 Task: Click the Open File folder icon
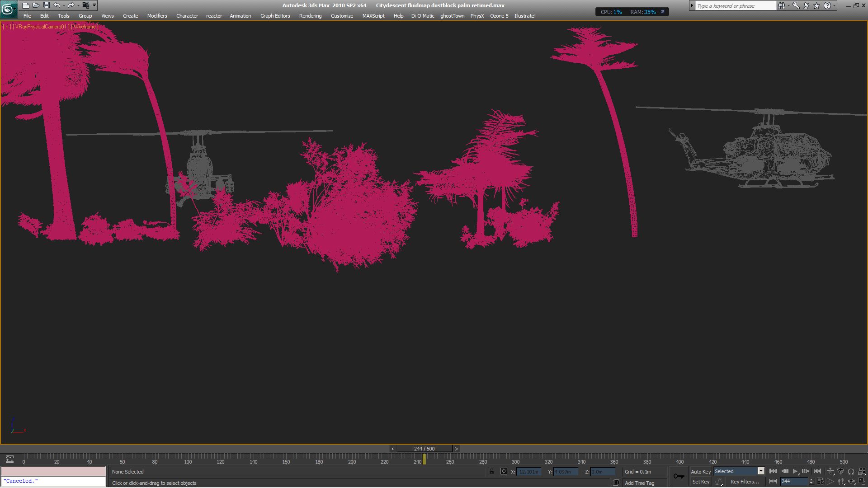[x=36, y=5]
